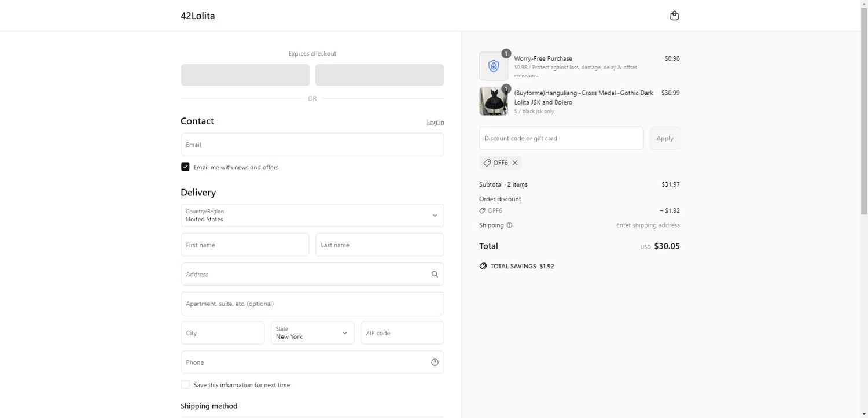The height and width of the screenshot is (418, 868).
Task: Click the ZIP code input field
Action: 402,333
